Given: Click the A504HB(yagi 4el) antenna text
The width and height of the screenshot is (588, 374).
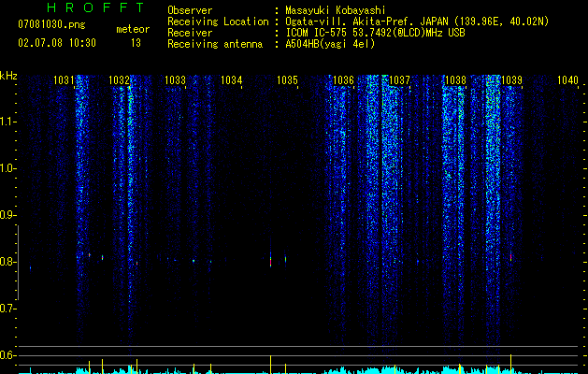Looking at the screenshot, I should click(x=330, y=44).
